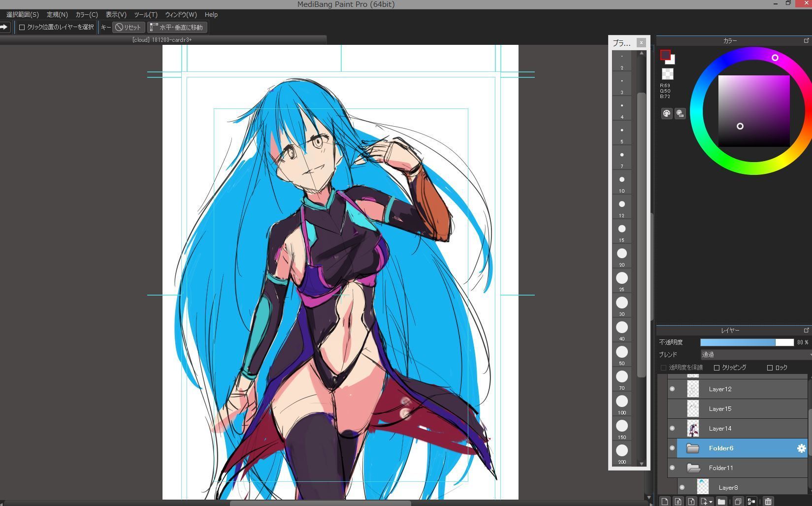
Task: Click the new folder icon in layer panel
Action: 721,502
